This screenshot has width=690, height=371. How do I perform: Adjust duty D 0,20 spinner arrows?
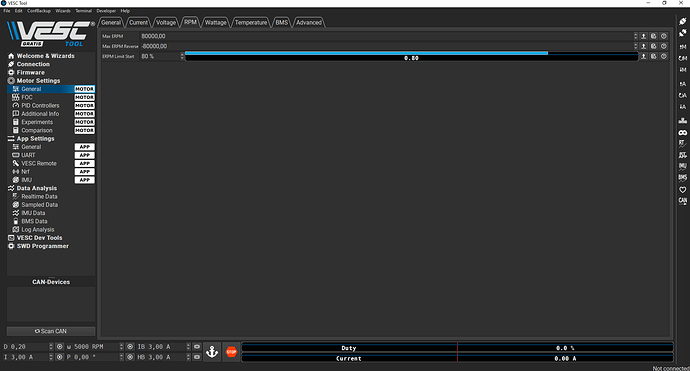click(x=51, y=347)
